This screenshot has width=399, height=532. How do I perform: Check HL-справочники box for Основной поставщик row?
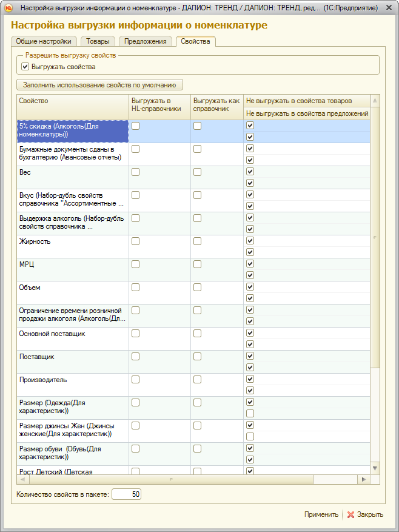point(135,334)
